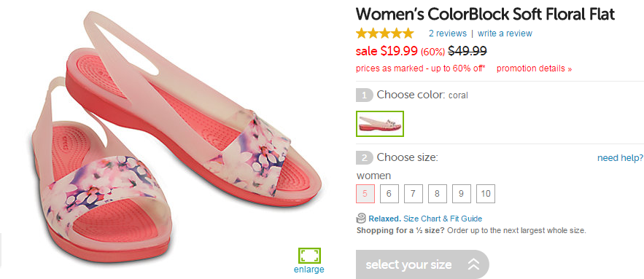The image size is (644, 279).
Task: Click the Relaxed fit label
Action: 385,219
